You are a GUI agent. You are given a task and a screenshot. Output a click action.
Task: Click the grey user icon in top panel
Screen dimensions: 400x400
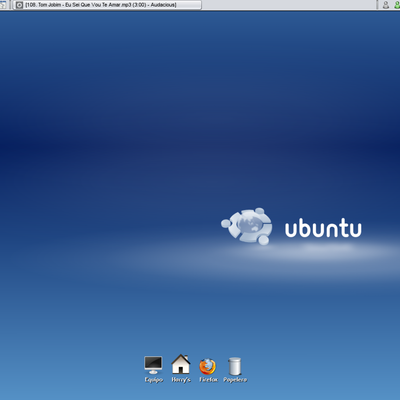point(386,5)
